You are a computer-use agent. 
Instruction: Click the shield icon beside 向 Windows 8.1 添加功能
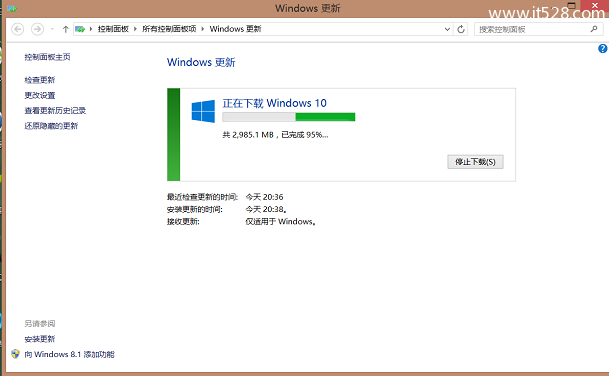[15, 354]
